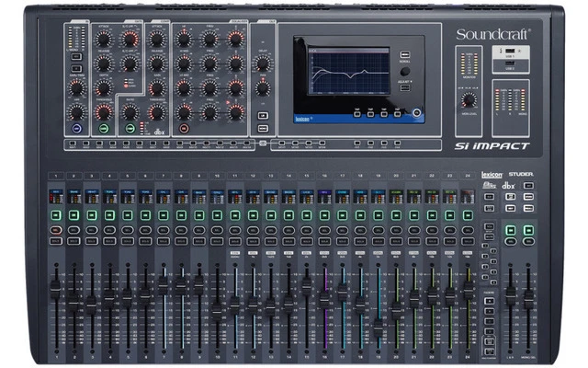Select the FX4 bus button

point(397,144)
